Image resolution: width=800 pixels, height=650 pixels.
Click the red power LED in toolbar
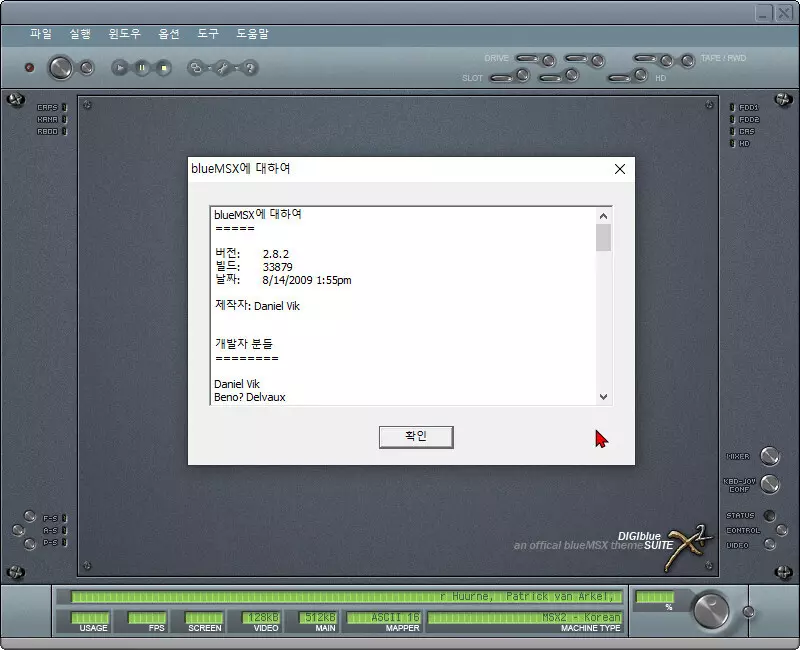click(x=30, y=67)
